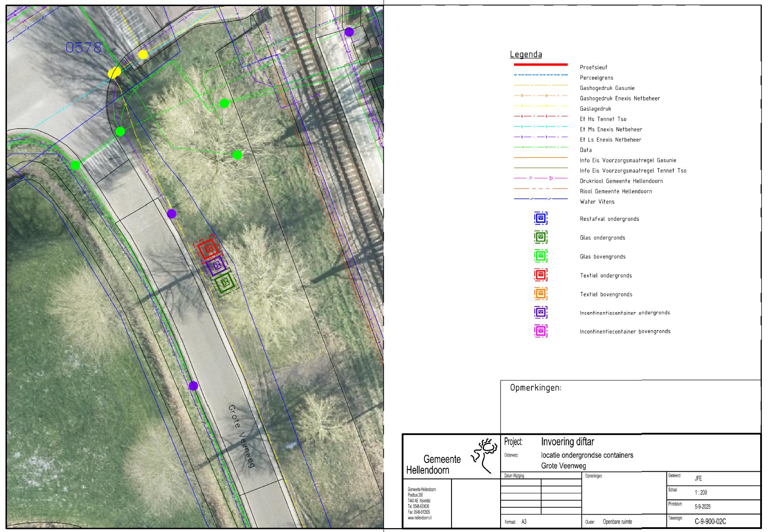Open the www.hellendoorn.nl link
The image size is (778, 532).
tap(419, 518)
